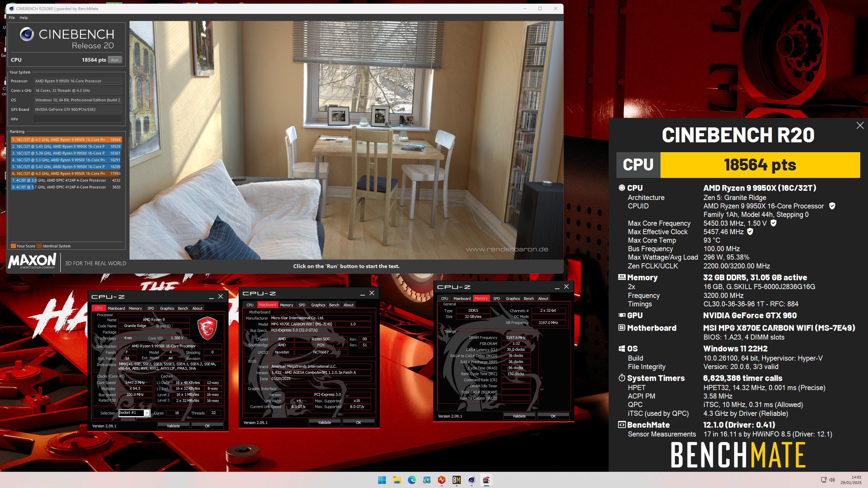Click the Processor field in Cinebench
868x488 pixels.
pyautogui.click(x=78, y=81)
